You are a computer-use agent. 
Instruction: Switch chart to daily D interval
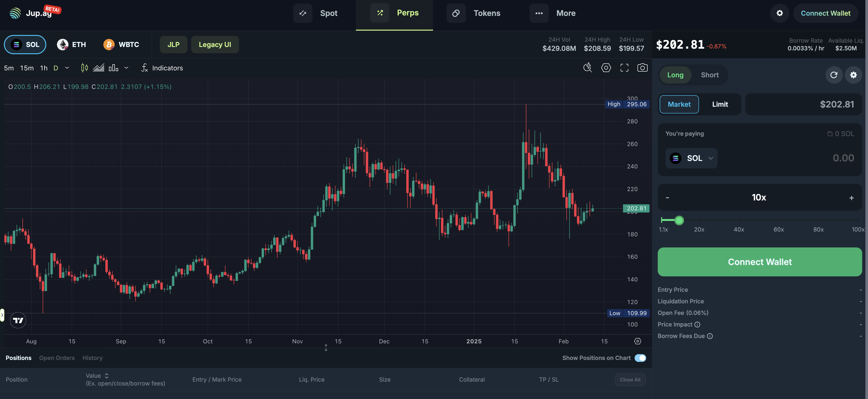coord(56,68)
